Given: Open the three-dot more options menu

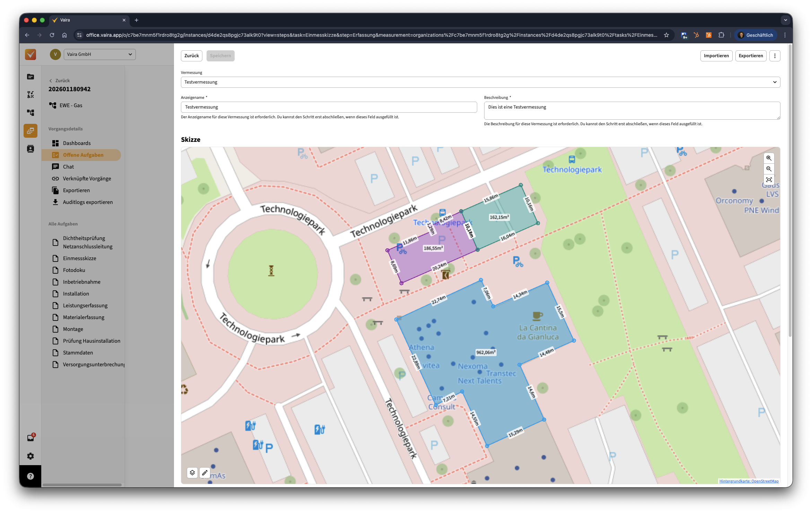Looking at the screenshot, I should 775,56.
